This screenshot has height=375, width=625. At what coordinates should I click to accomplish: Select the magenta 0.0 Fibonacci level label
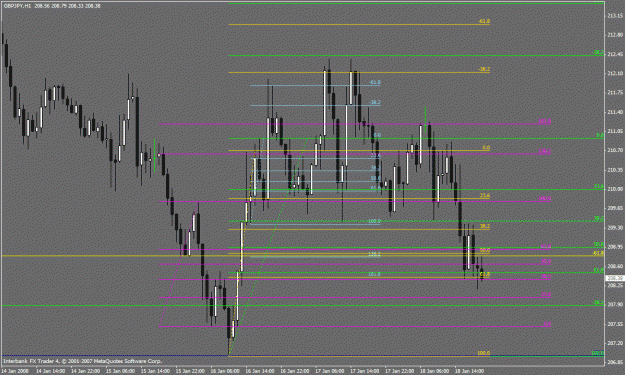tap(547, 324)
